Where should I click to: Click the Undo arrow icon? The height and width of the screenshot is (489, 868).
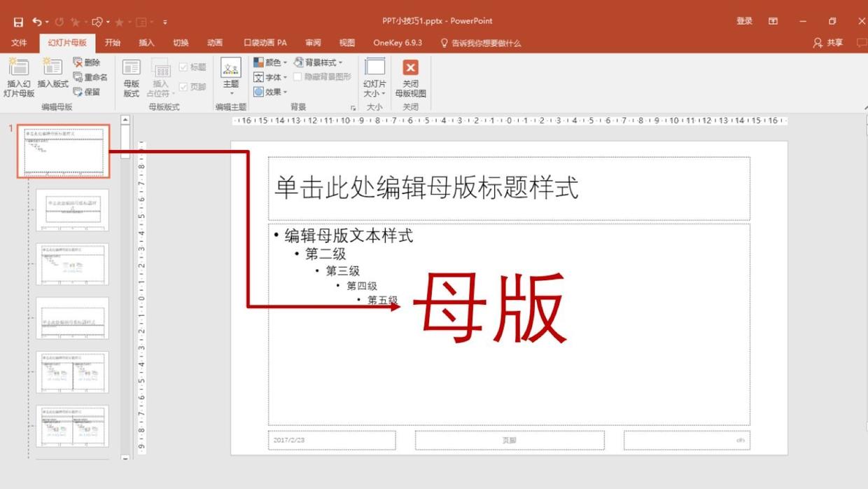click(36, 22)
